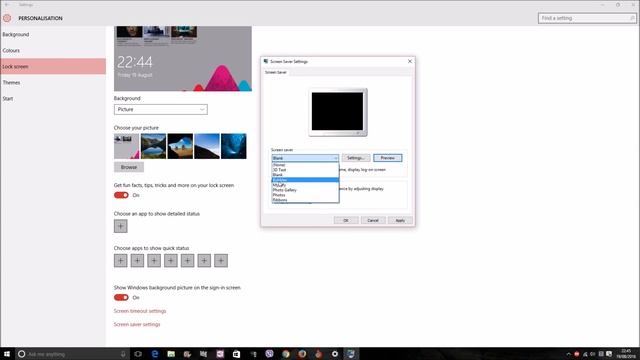
Task: Click the Screen Saver tab
Action: pos(276,72)
